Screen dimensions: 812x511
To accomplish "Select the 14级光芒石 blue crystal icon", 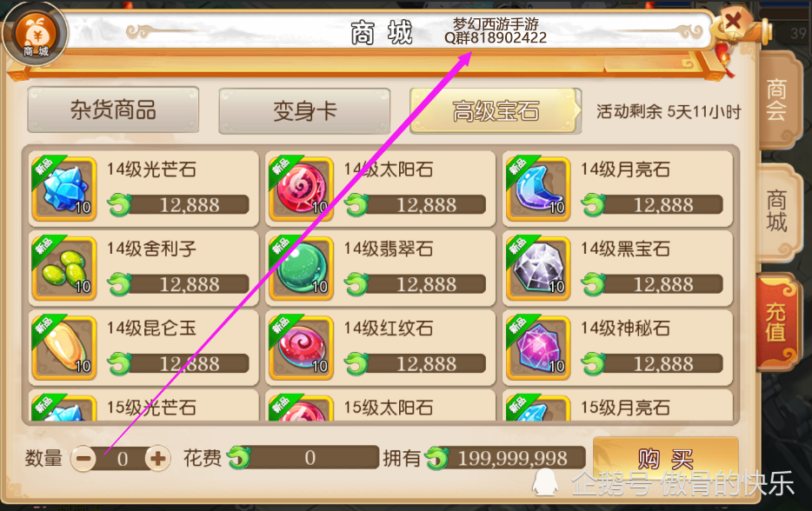I will coord(64,189).
